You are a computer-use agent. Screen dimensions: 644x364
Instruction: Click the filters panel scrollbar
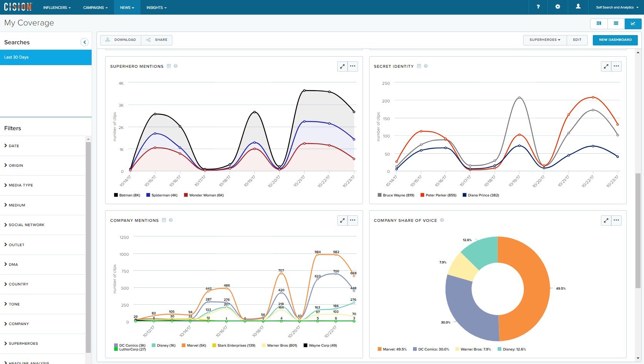coord(88,247)
